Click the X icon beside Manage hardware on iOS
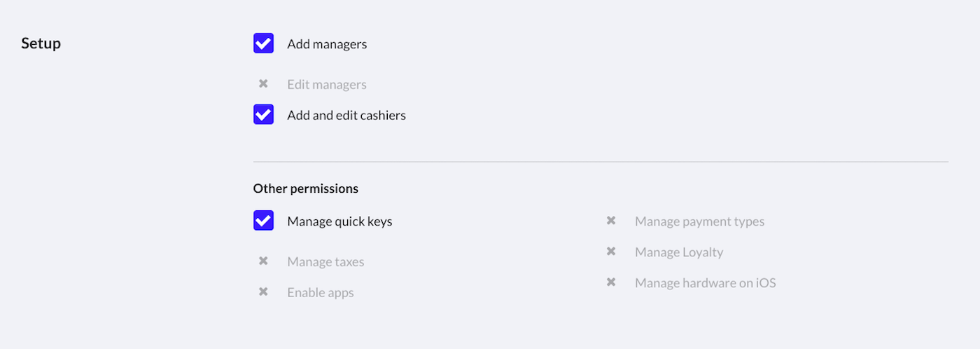The height and width of the screenshot is (349, 980). (610, 282)
